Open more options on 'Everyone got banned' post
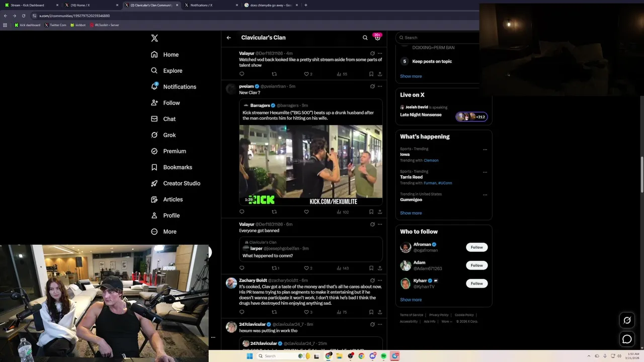 (380, 224)
